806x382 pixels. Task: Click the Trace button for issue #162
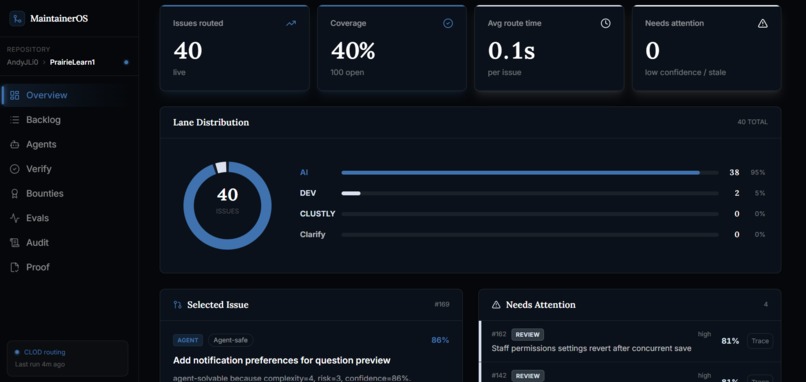(760, 341)
